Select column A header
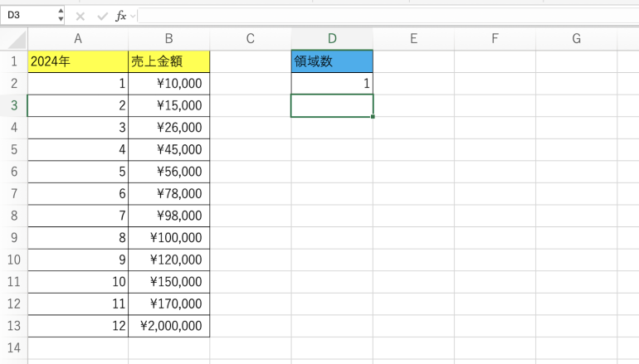This screenshot has height=364, width=639. [78, 39]
